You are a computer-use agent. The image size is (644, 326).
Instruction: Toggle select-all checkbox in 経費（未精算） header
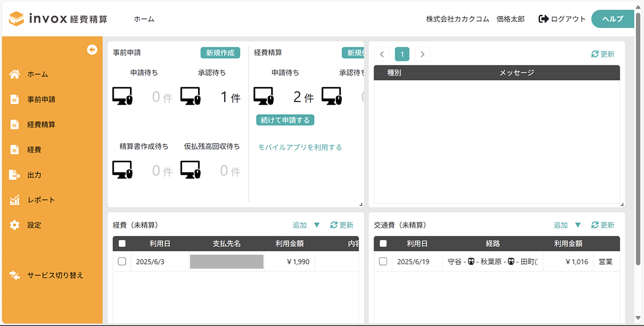[122, 243]
